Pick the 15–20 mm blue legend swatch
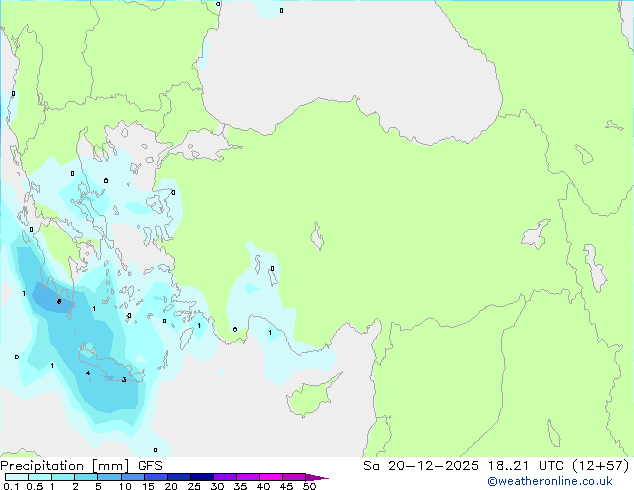This screenshot has height=490, width=634. 156,477
